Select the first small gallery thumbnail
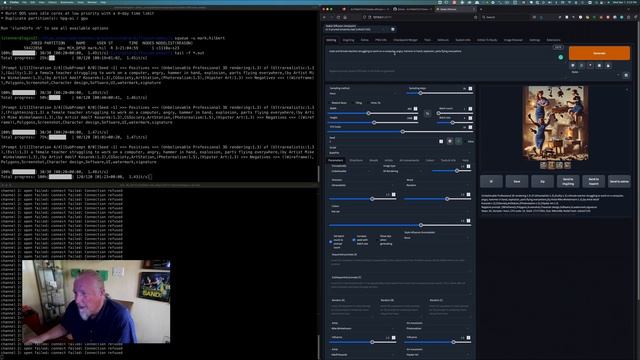640x360 pixels. pos(543,165)
